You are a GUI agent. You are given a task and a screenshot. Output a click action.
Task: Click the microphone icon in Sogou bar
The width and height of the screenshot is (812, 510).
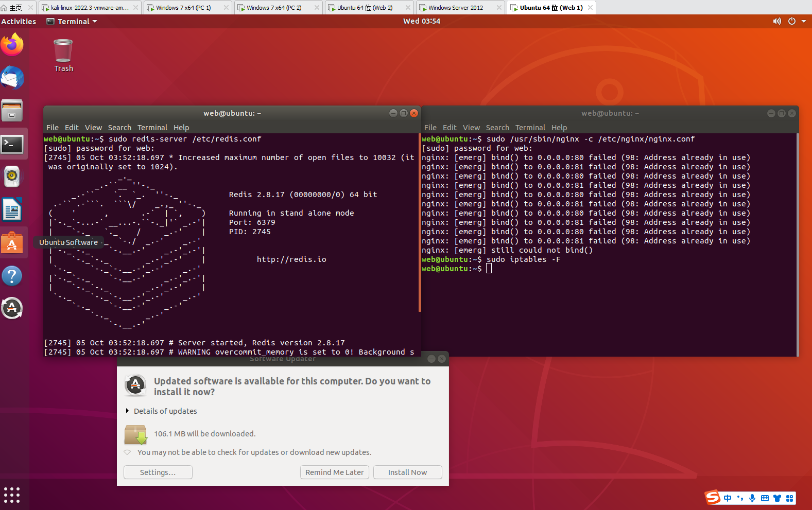pyautogui.click(x=752, y=498)
